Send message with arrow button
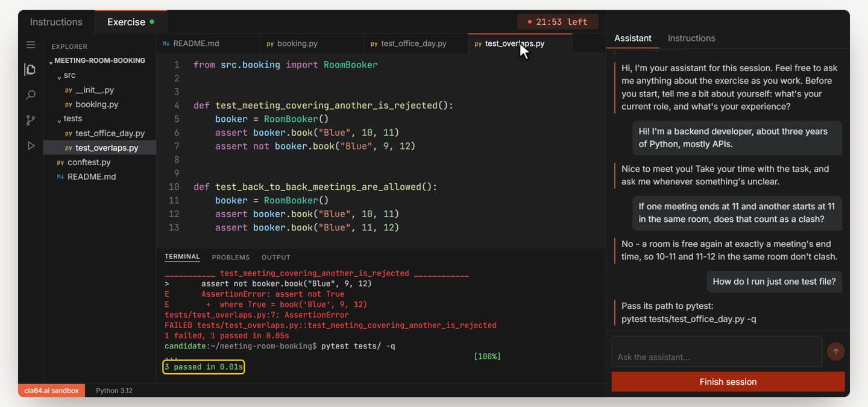 pos(835,351)
